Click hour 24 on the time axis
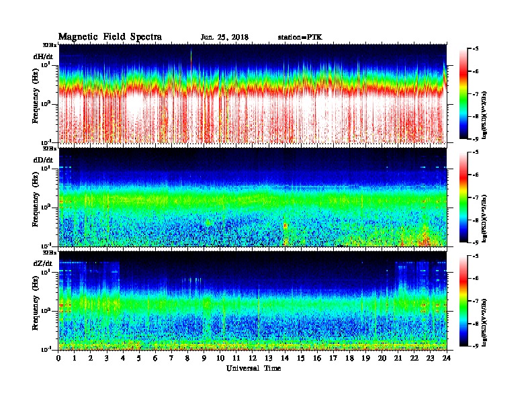The image size is (532, 411). (447, 359)
